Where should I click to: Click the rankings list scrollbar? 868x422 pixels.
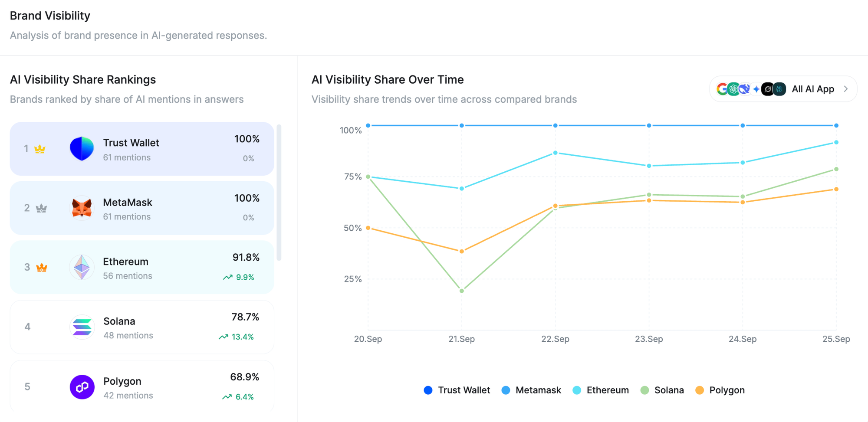click(x=279, y=193)
